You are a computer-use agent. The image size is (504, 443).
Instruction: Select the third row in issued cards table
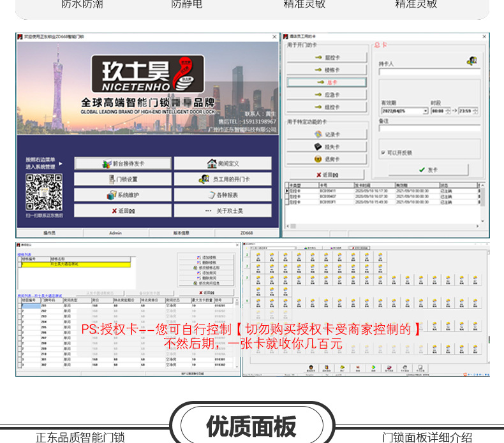[x=383, y=202]
